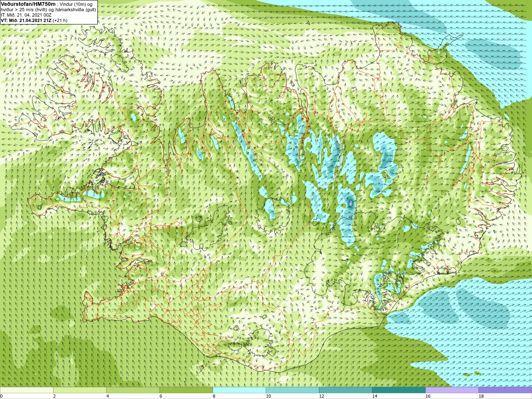The image size is (532, 399).
Task: Click the above-18 m/s purple legend swatch
Action: (505, 391)
